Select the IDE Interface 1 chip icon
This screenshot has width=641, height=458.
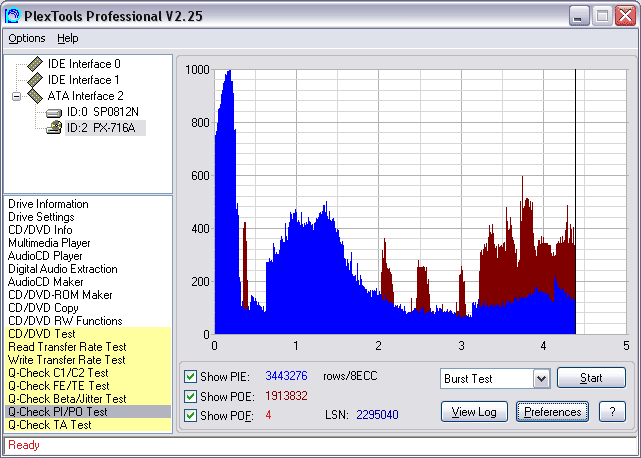pos(35,80)
